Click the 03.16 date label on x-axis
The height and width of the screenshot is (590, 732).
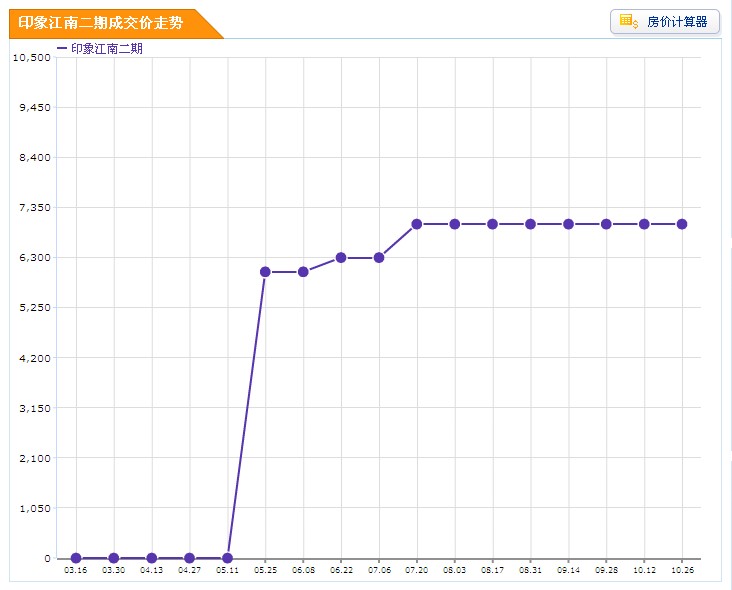tap(76, 570)
